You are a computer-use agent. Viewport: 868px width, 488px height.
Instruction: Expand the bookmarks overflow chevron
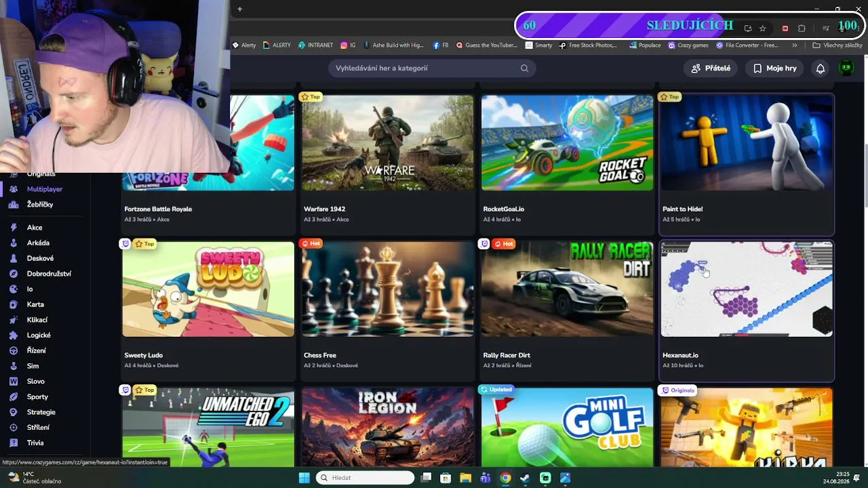coord(795,45)
